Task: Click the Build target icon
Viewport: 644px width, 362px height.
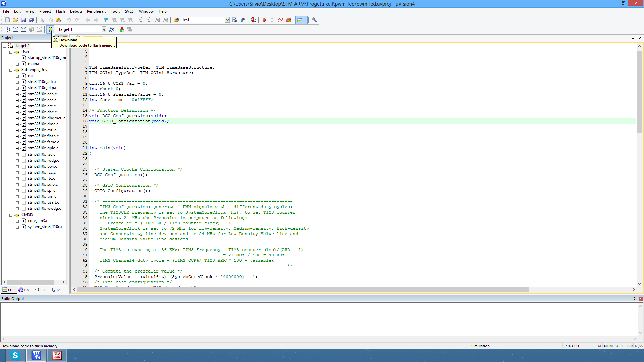Action: (15, 29)
